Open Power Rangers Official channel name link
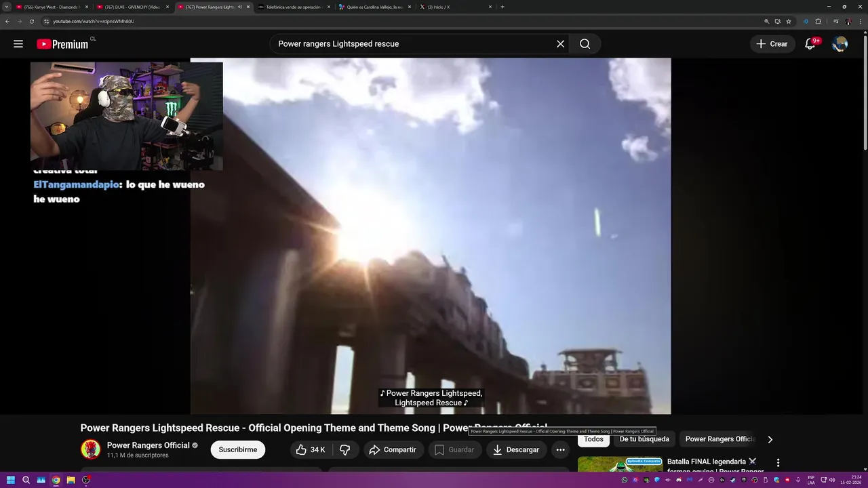The image size is (868, 488). click(x=148, y=445)
